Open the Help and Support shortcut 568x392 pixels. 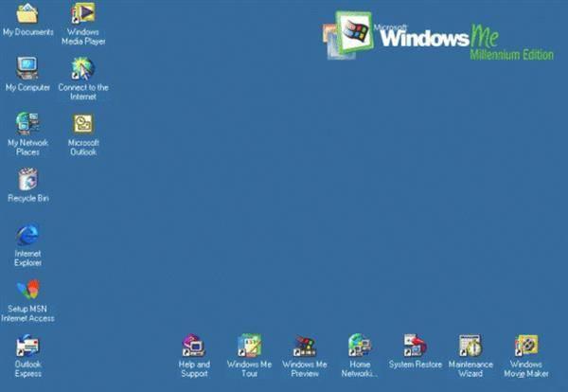[193, 346]
